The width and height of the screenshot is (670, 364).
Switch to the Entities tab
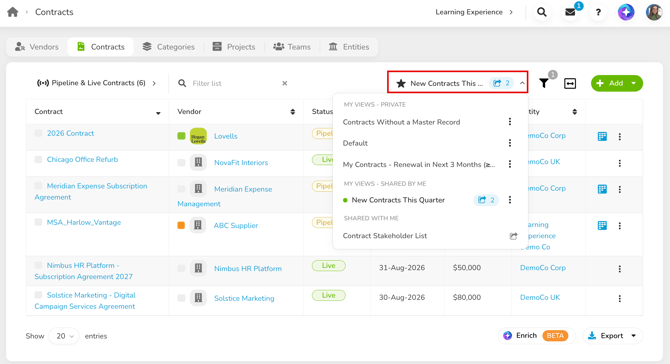tap(349, 47)
